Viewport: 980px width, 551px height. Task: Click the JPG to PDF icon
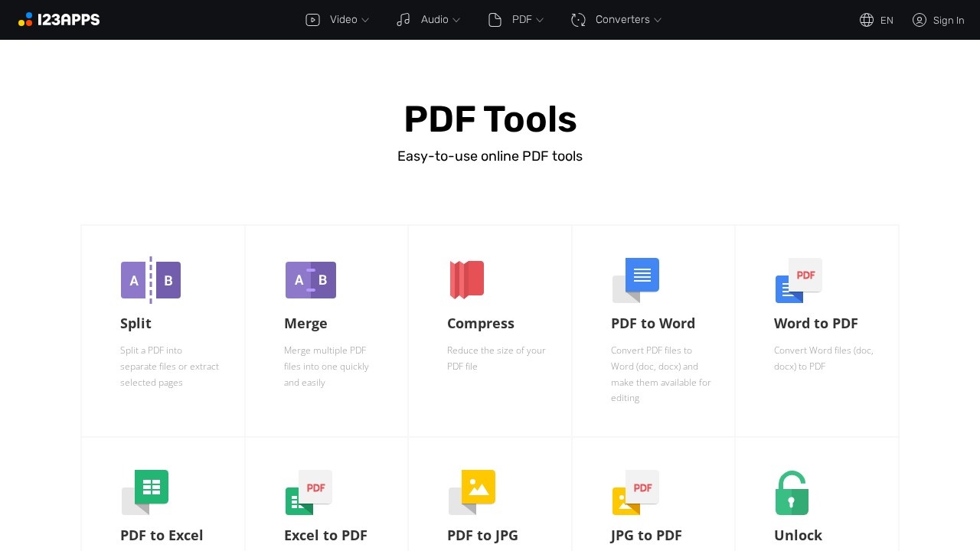click(x=635, y=492)
